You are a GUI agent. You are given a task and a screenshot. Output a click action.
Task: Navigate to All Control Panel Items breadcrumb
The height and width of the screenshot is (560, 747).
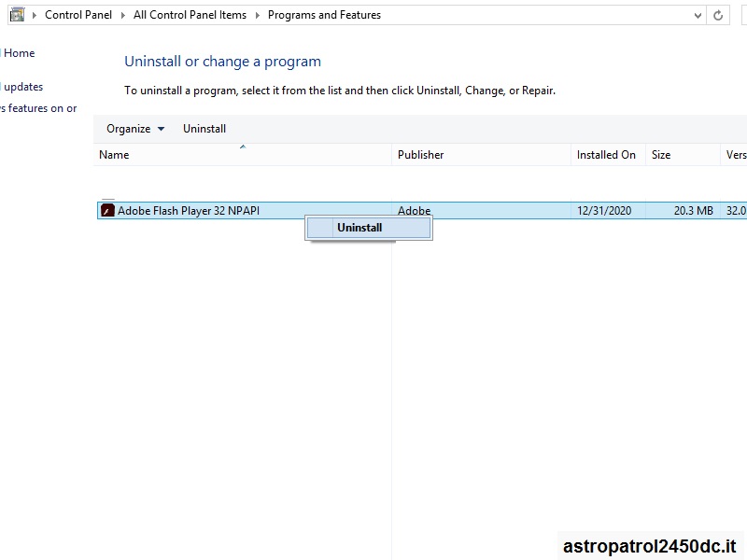point(190,15)
